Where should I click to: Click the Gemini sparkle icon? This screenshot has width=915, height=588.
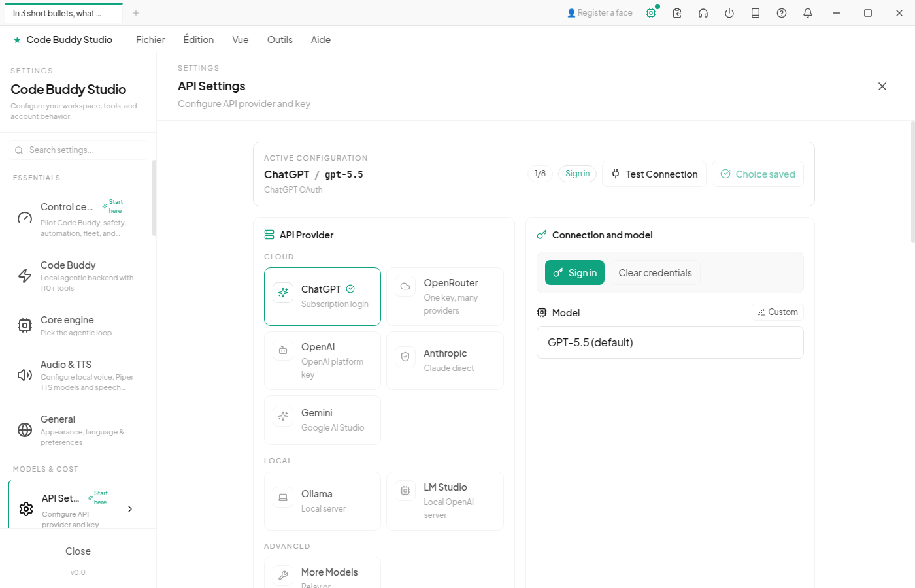[x=283, y=416]
